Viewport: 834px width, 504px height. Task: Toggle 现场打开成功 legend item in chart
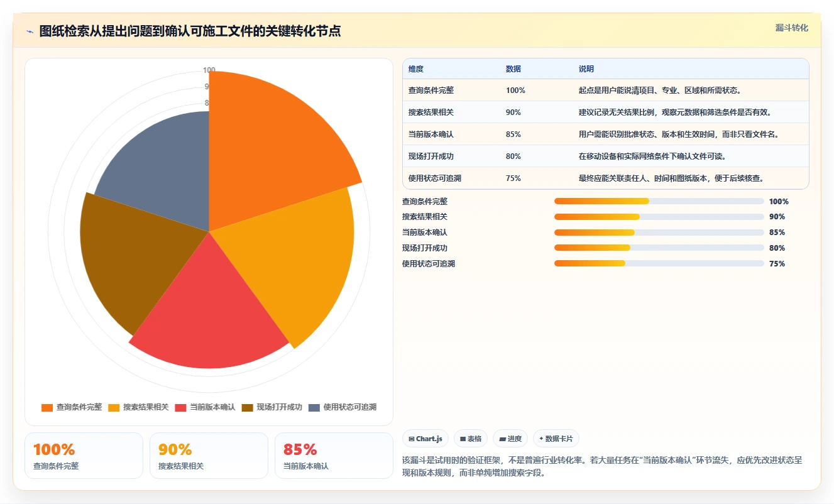[x=272, y=407]
